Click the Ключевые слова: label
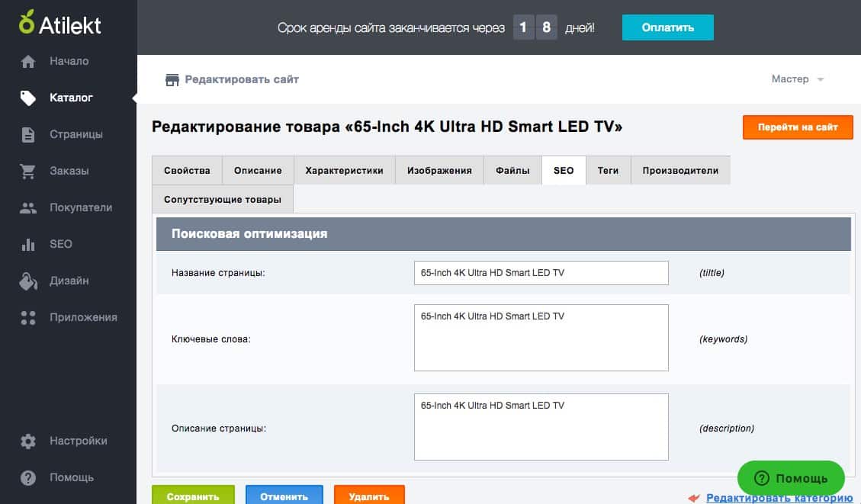Viewport: 861px width, 504px height. point(210,339)
